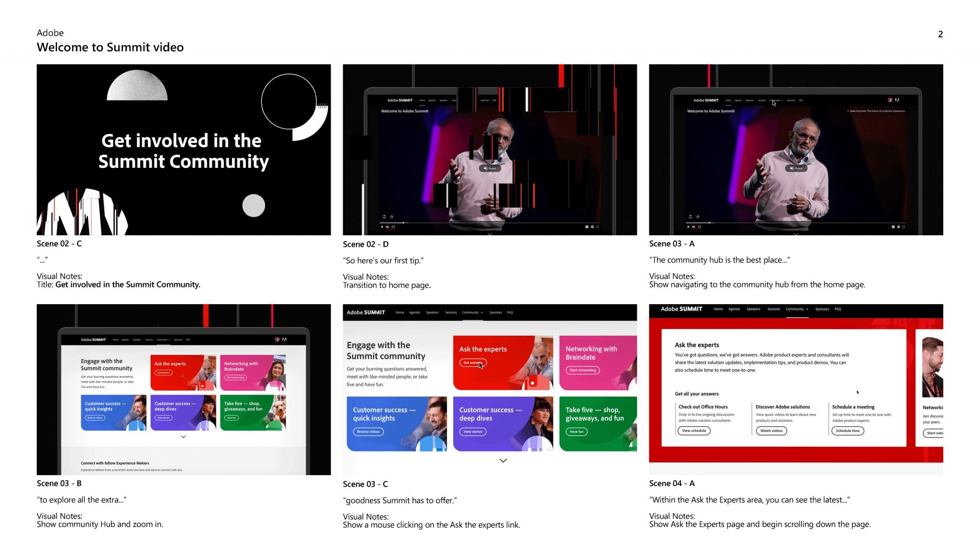Expand the Community dropdown in Scene 04-A

(797, 309)
